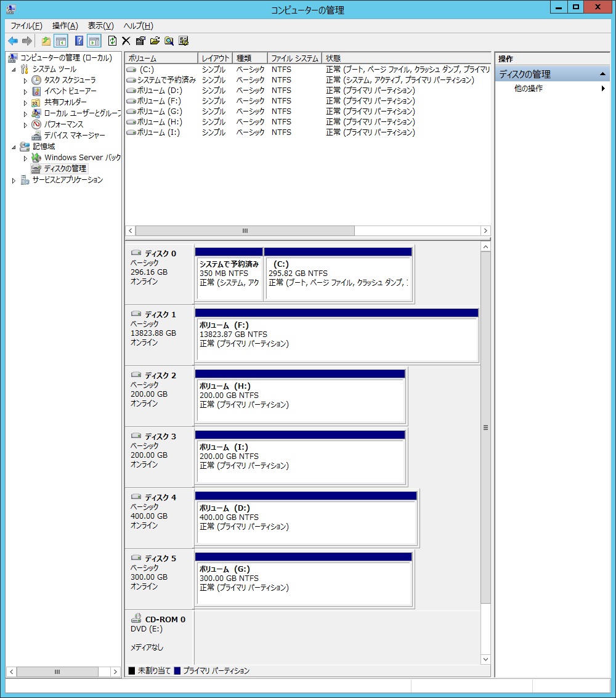Open 他の操作 in the actions pane
The height and width of the screenshot is (698, 616).
(x=529, y=89)
